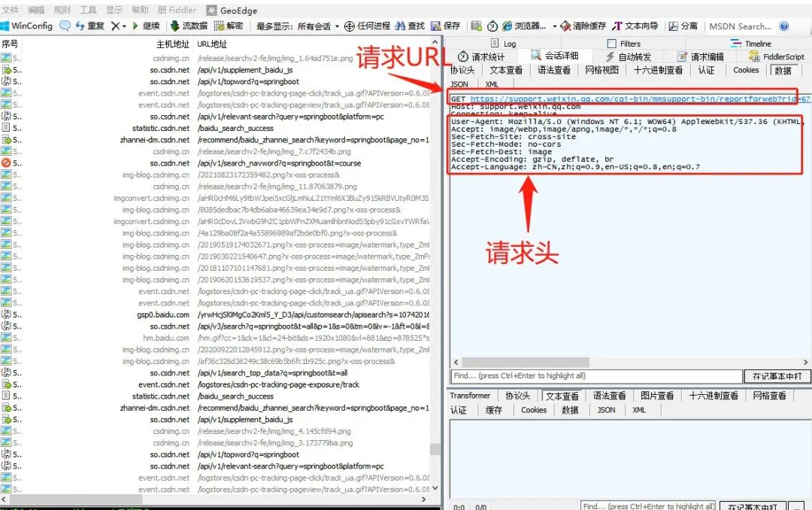This screenshot has height=510, width=812.
Task: Open the 文件 menu
Action: pos(10,10)
